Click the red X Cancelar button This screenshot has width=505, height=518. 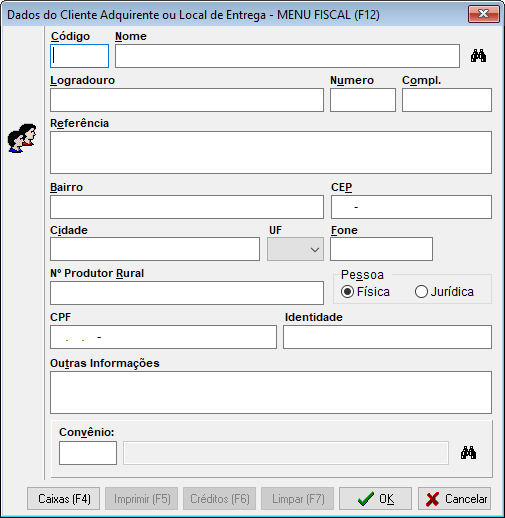pyautogui.click(x=454, y=499)
